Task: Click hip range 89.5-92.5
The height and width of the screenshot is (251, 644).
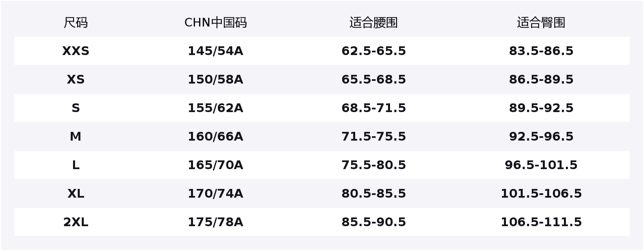Action: [x=541, y=108]
